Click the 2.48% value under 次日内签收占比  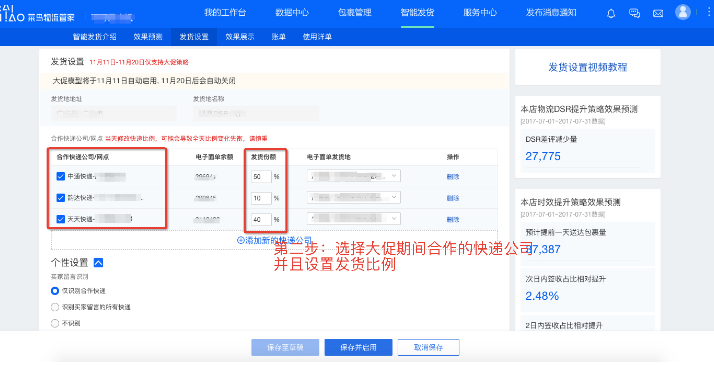coord(542,296)
